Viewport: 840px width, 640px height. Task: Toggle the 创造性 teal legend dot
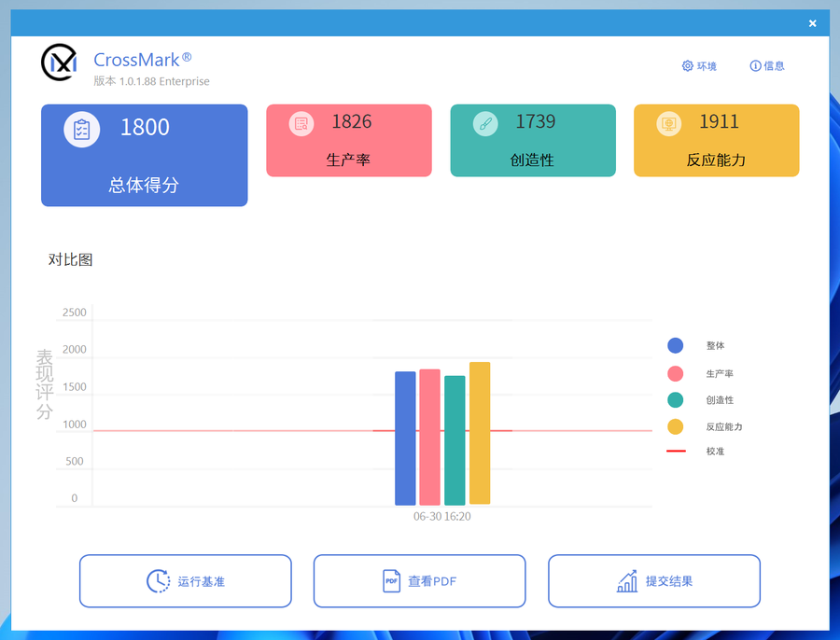(675, 399)
